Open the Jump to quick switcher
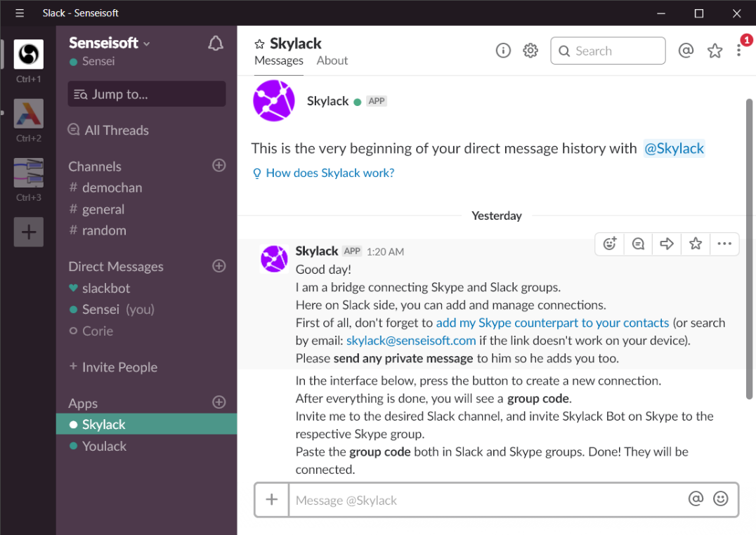The width and height of the screenshot is (756, 535). coord(147,94)
